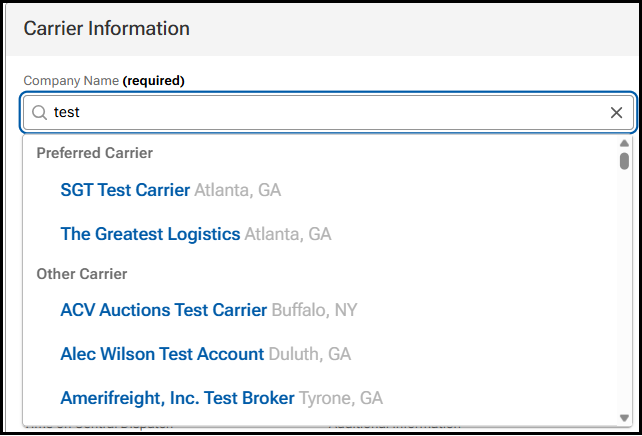The width and height of the screenshot is (642, 436).
Task: Click the Duluth, GA location text
Action: tap(310, 354)
